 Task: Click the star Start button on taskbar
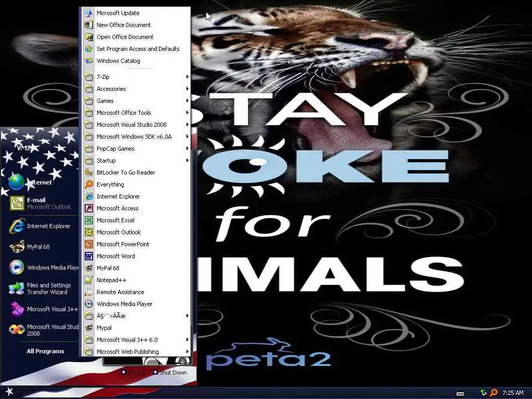(x=9, y=392)
